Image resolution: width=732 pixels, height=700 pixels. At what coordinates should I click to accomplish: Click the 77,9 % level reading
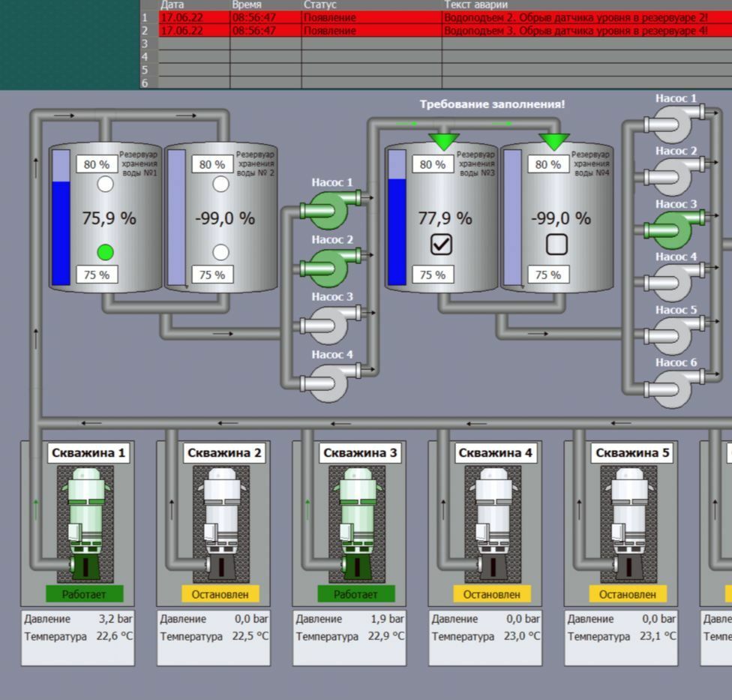tap(445, 218)
